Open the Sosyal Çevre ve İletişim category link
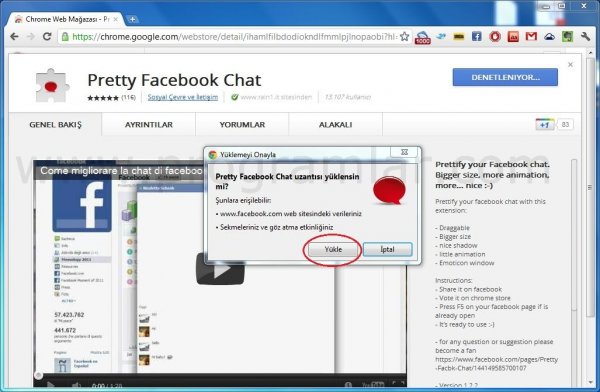This screenshot has height=392, width=600. (x=183, y=97)
